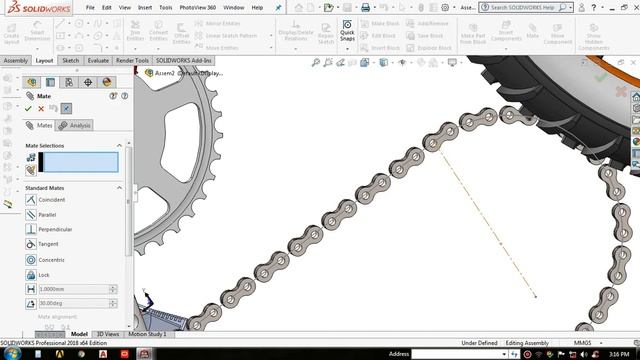Expand the MMGS unit system dropdown

coord(601,343)
